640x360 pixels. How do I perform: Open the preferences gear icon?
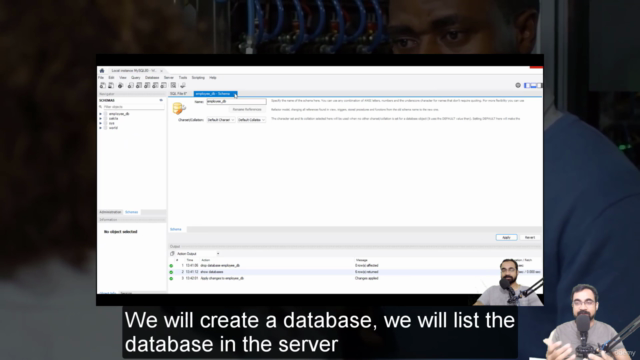518,85
